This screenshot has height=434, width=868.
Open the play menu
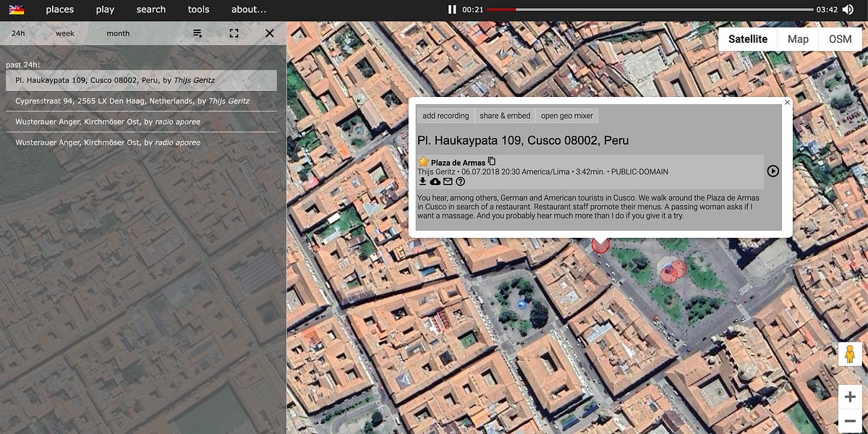click(x=105, y=9)
